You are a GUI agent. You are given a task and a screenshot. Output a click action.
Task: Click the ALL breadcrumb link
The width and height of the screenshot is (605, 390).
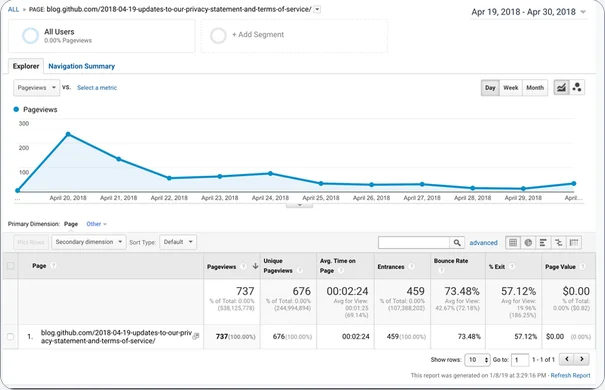(13, 9)
